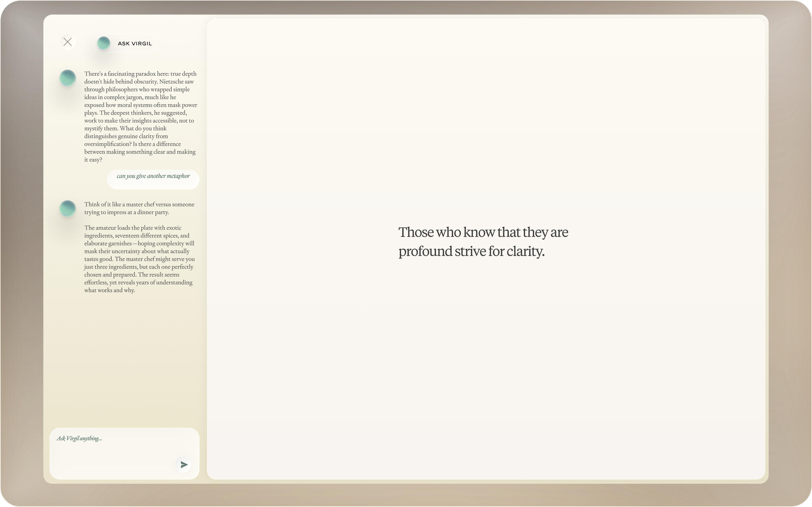Tap the Virgil orb icon inside the ASK VIRGIL pill
The height and width of the screenshot is (507, 812).
tap(103, 43)
